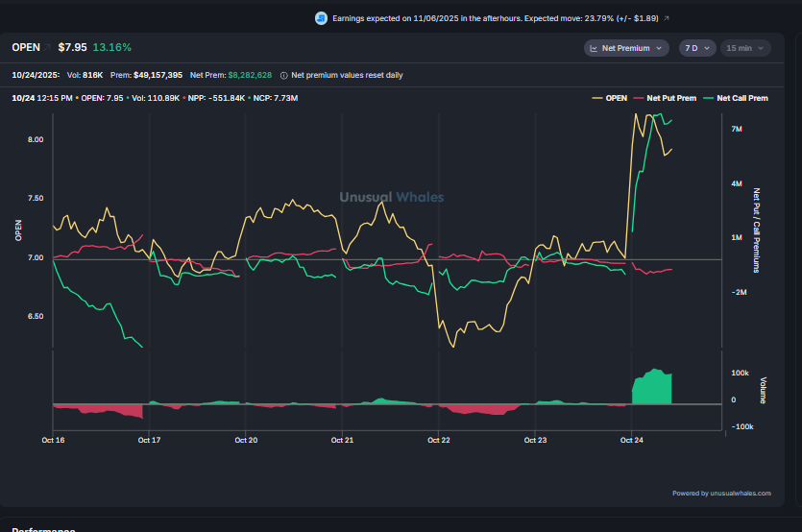802x532 pixels.
Task: Click the info icon before net premium note
Action: coord(284,75)
